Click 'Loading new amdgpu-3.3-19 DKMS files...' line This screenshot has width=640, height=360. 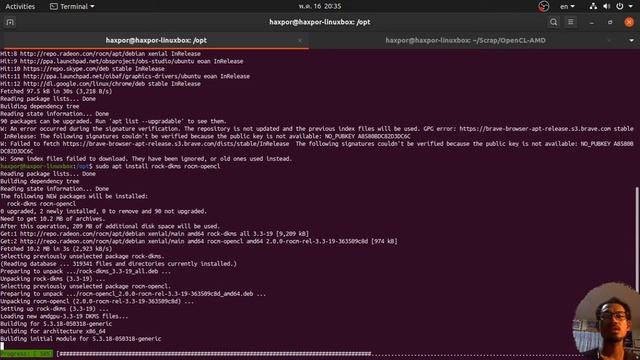(x=64, y=316)
